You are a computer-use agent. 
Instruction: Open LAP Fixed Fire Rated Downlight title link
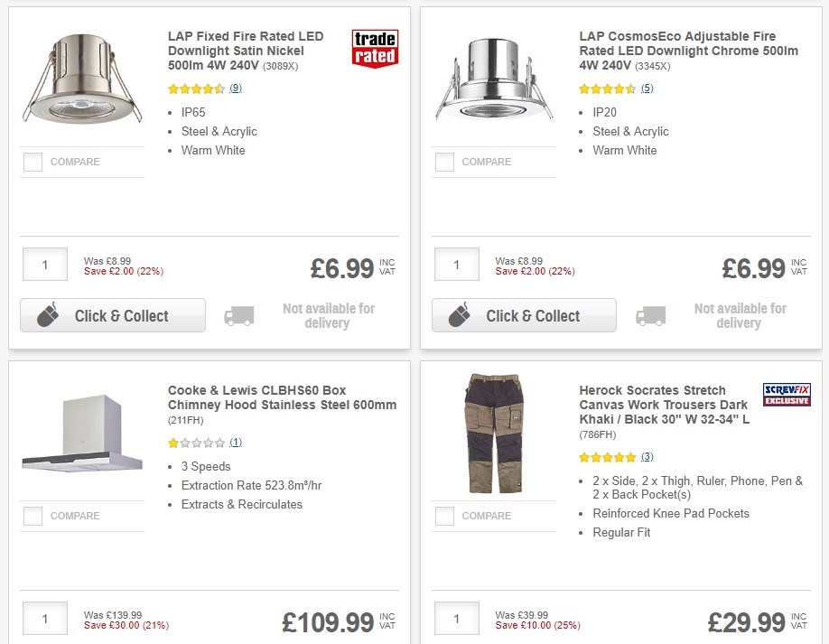[x=246, y=51]
